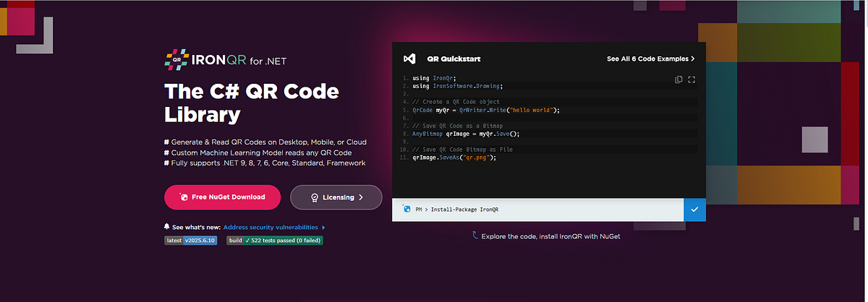The width and height of the screenshot is (868, 302).
Task: Click the bell icon next to See what's new
Action: coord(167,226)
